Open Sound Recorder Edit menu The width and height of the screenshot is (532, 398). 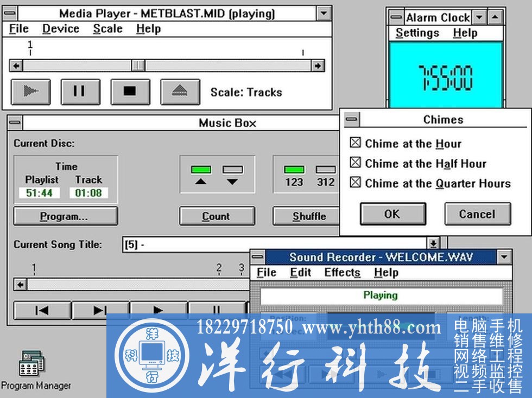300,273
